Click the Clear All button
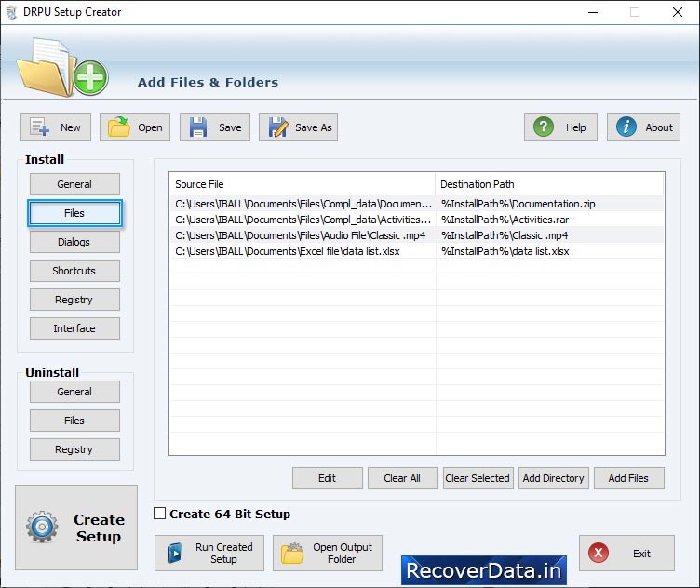This screenshot has height=588, width=700. pyautogui.click(x=402, y=478)
